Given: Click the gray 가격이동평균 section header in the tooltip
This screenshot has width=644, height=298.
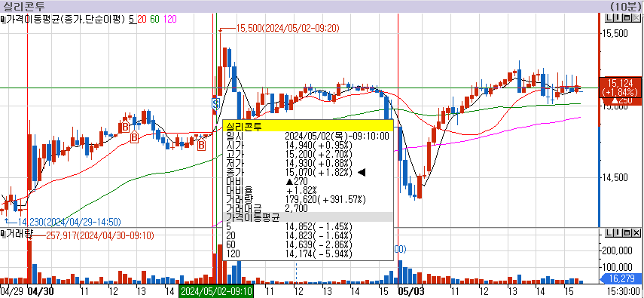Looking at the screenshot, I should (x=307, y=217).
